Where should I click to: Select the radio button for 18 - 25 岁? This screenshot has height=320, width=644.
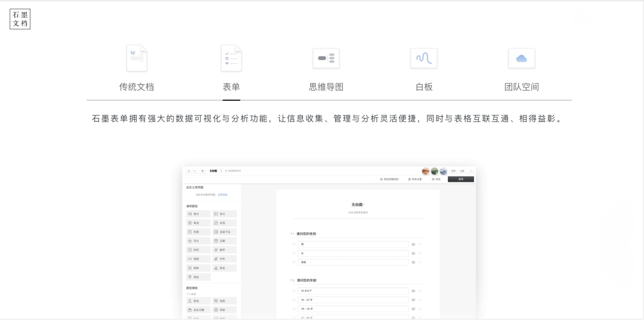point(294,300)
